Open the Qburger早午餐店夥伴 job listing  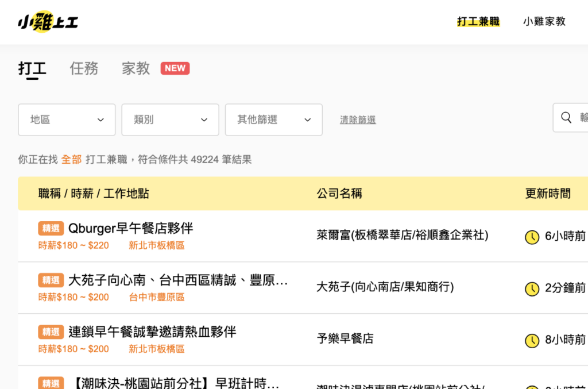(x=130, y=228)
